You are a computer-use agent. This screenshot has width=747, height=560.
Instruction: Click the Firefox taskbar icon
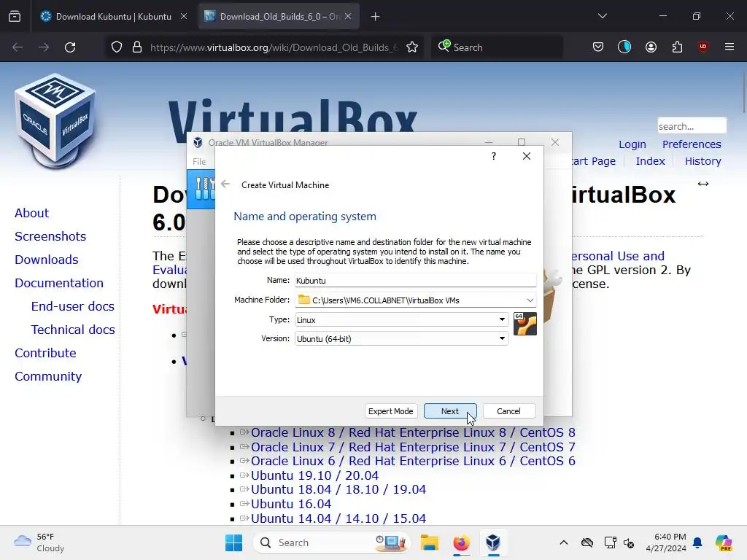pos(461,542)
